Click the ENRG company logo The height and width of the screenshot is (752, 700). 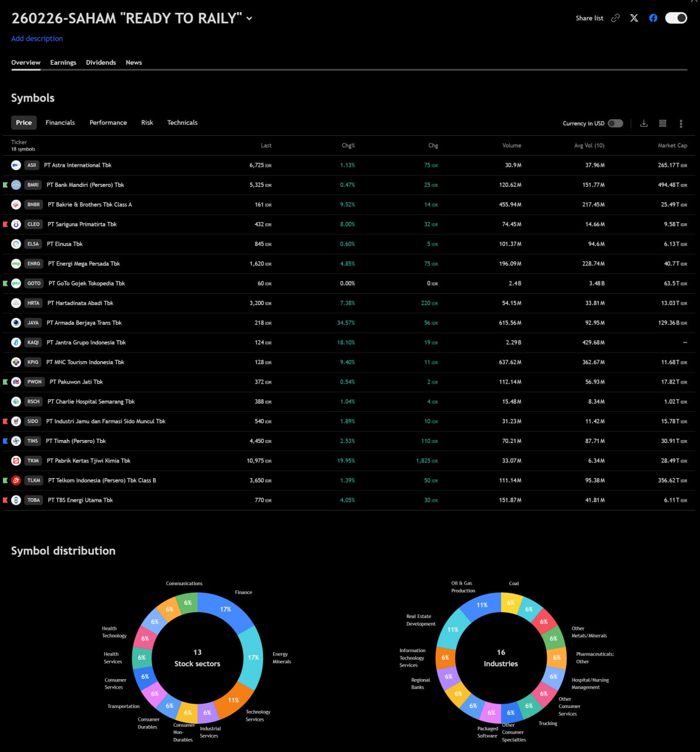(16, 264)
